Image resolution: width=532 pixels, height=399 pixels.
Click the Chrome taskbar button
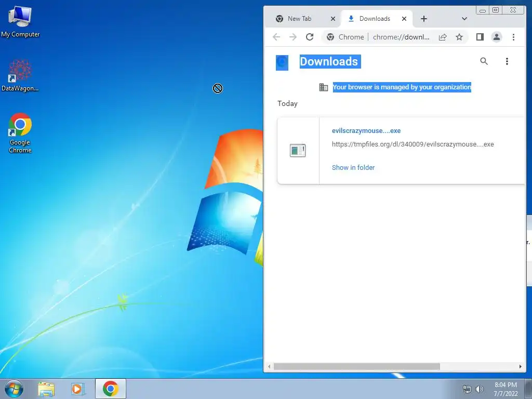pyautogui.click(x=111, y=389)
